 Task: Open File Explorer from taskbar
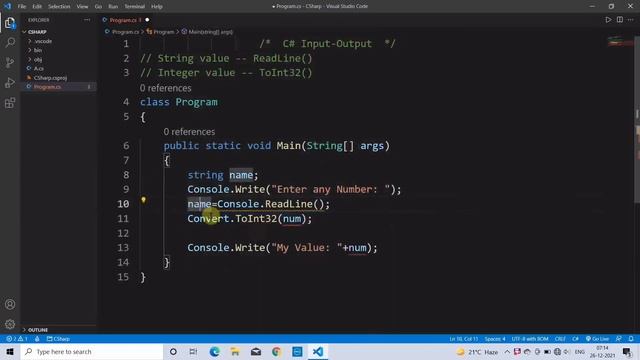(x=235, y=351)
